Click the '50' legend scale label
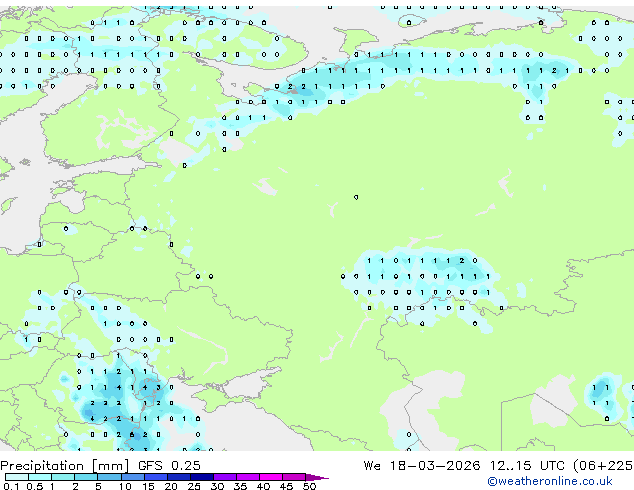Image resolution: width=634 pixels, height=490 pixels. click(x=309, y=486)
